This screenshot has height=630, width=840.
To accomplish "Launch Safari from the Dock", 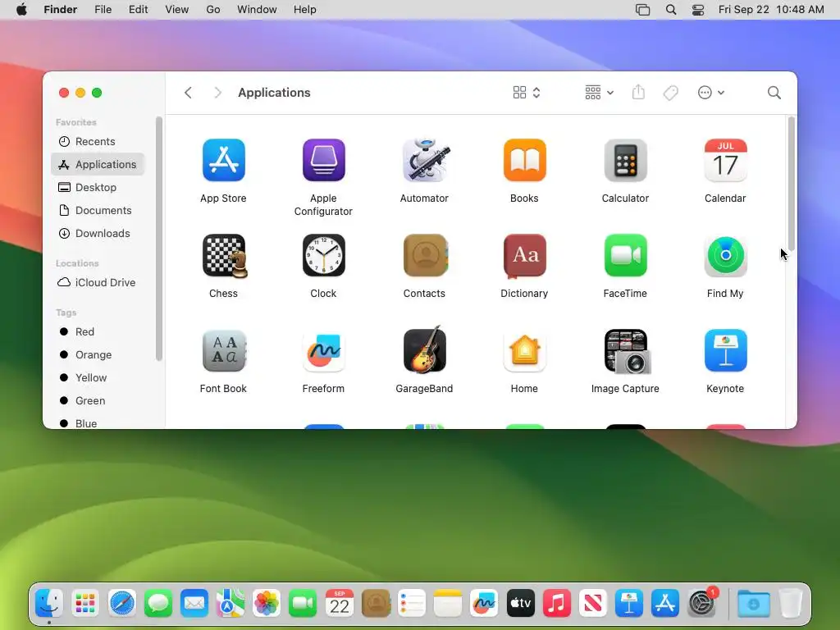I will point(121,604).
